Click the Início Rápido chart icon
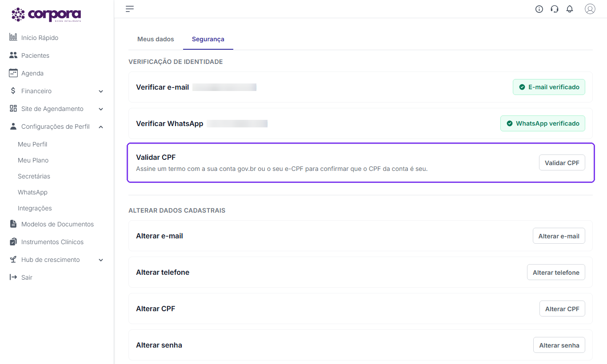Screen dimensions: 607x364 click(x=13, y=37)
